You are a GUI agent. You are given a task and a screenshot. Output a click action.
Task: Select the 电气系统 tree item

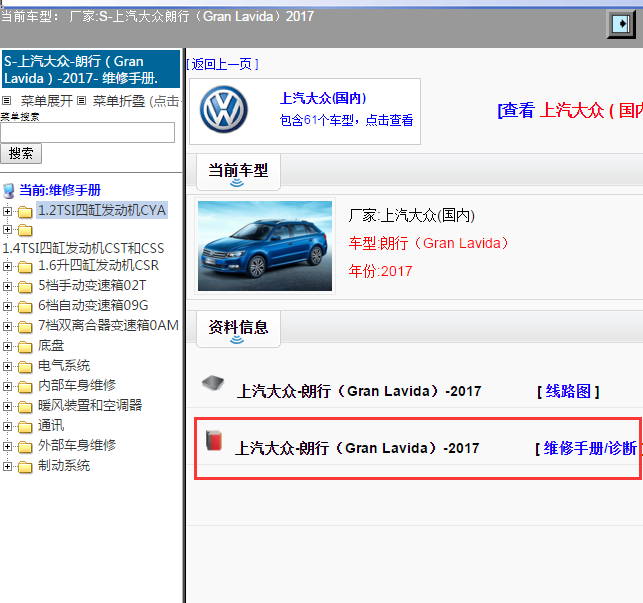pyautogui.click(x=64, y=365)
